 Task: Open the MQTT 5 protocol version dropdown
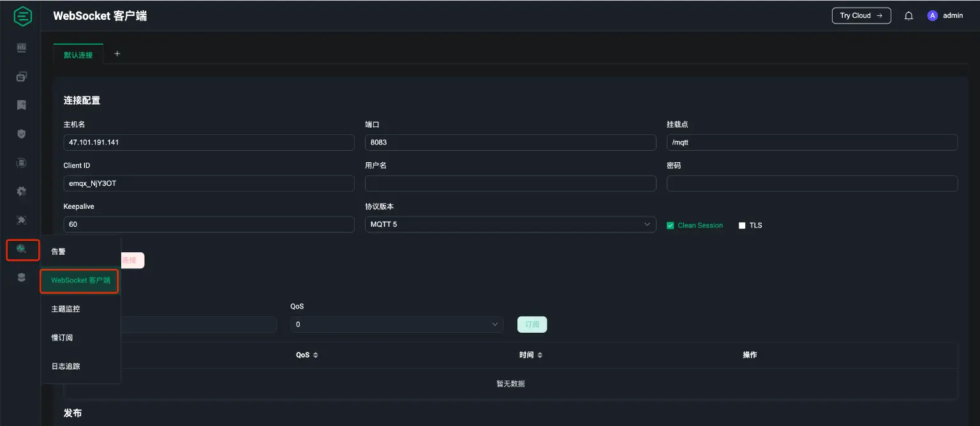click(510, 224)
